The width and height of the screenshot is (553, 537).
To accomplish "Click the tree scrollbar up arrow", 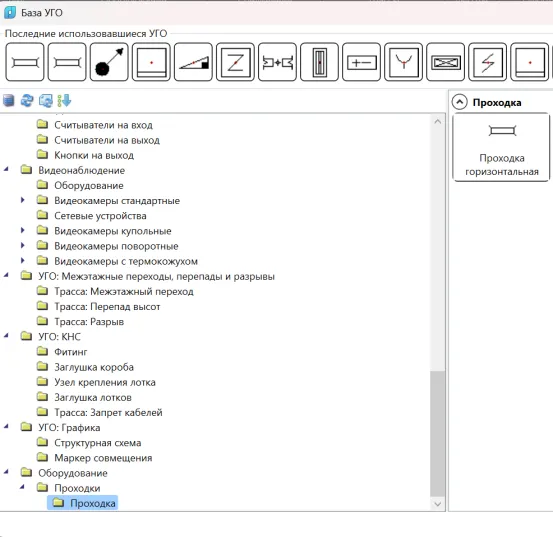I will pyautogui.click(x=438, y=122).
